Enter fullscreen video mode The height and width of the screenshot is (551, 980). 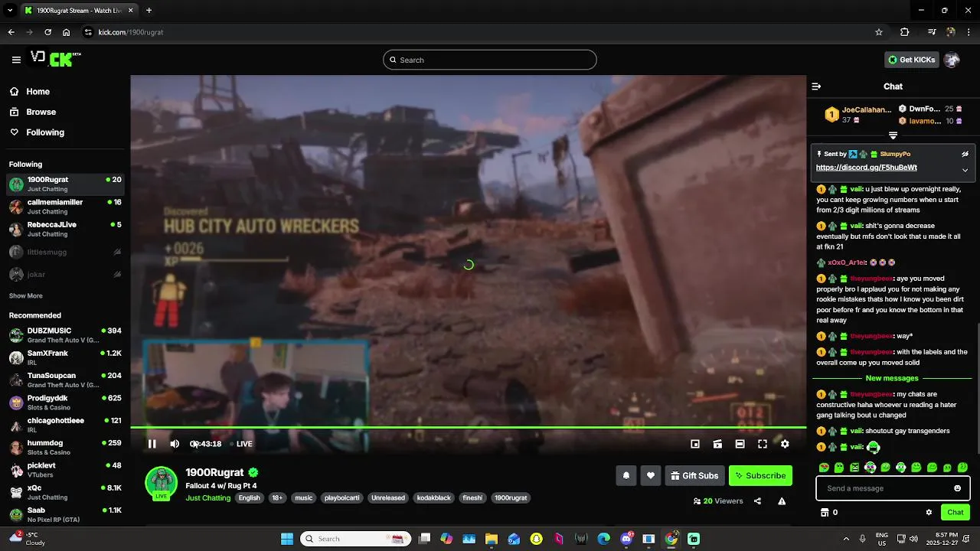pos(763,444)
